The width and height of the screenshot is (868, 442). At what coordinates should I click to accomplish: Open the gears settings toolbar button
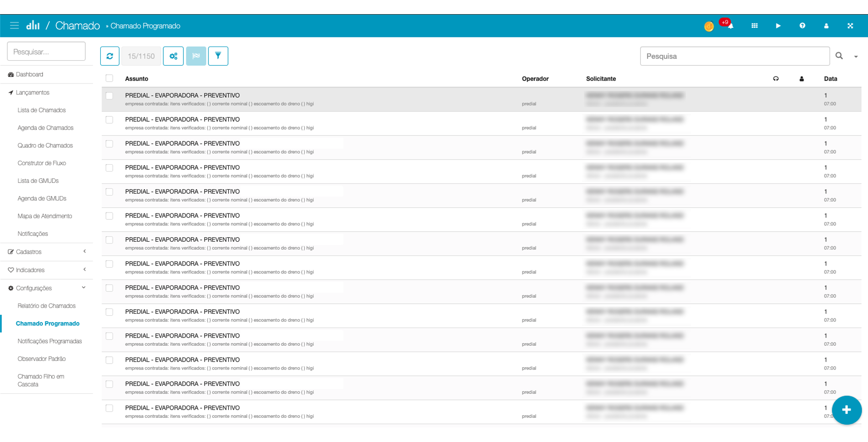pos(173,56)
